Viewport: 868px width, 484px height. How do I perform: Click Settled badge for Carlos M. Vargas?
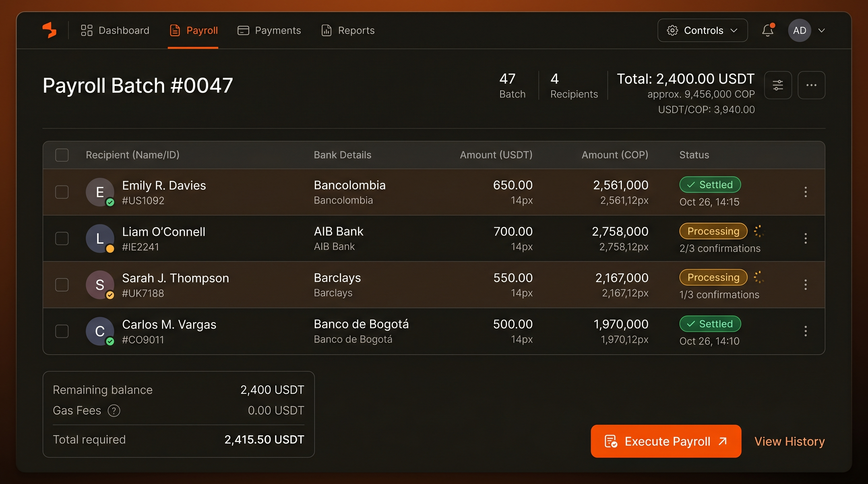(x=710, y=324)
